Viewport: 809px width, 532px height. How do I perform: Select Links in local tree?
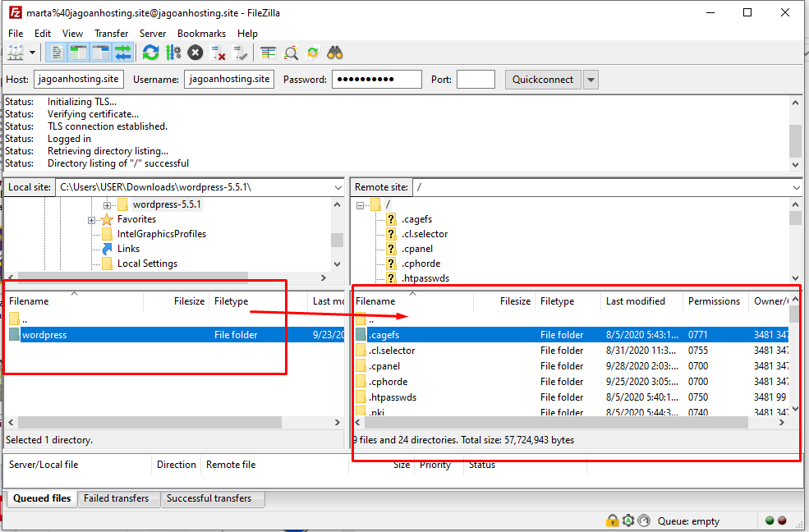coord(128,249)
